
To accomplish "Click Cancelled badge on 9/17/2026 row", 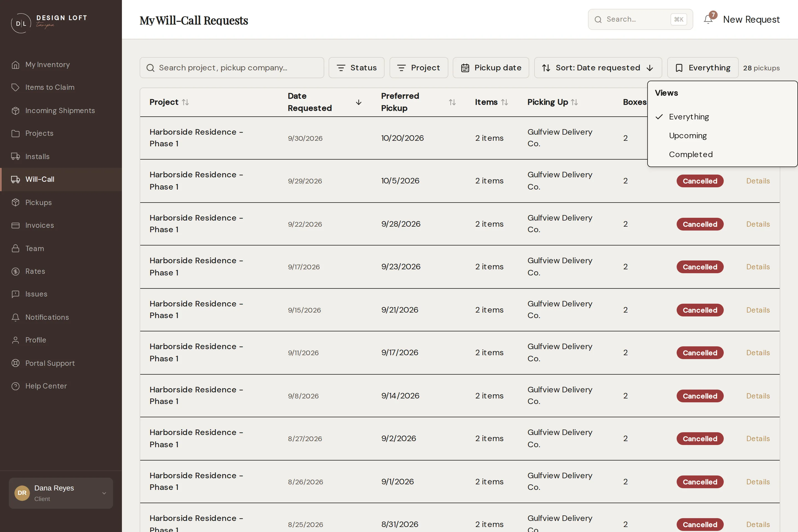I will (x=700, y=267).
